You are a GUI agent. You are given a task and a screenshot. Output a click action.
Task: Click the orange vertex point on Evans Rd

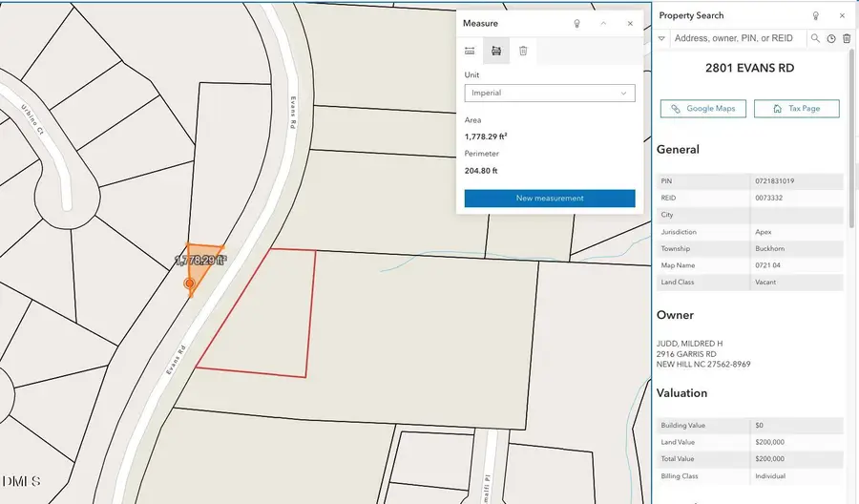click(x=189, y=283)
